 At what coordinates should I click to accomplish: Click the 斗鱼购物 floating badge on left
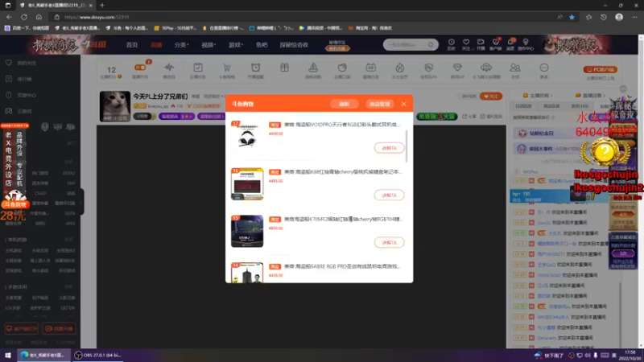coord(15,204)
